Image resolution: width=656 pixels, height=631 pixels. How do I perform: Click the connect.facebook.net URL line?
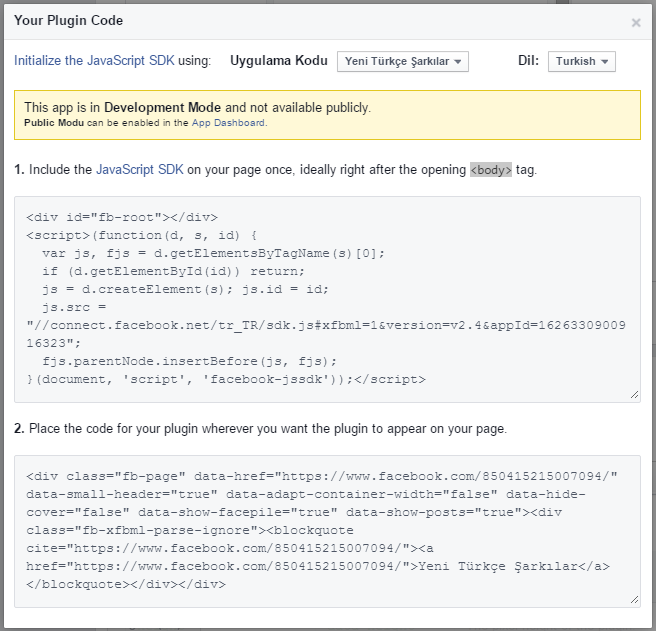coord(326,325)
